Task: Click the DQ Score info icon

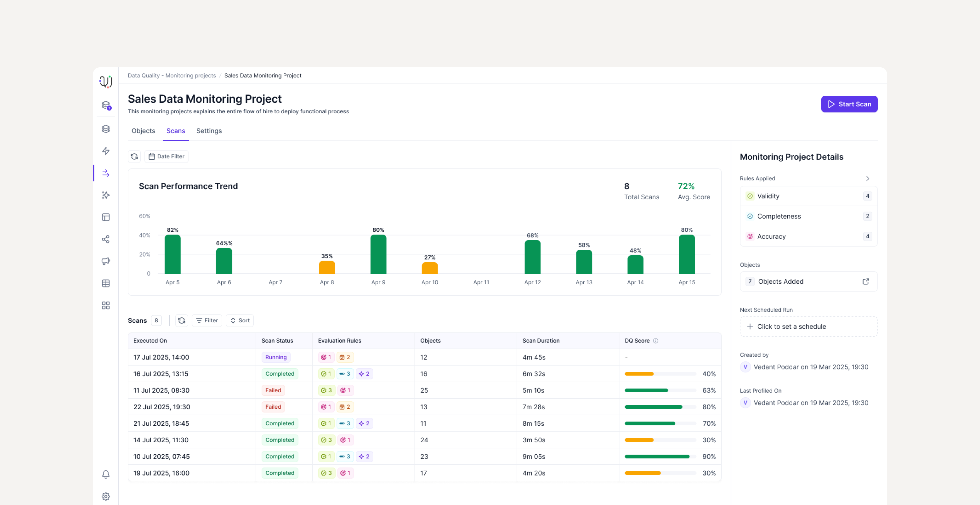Action: point(655,341)
